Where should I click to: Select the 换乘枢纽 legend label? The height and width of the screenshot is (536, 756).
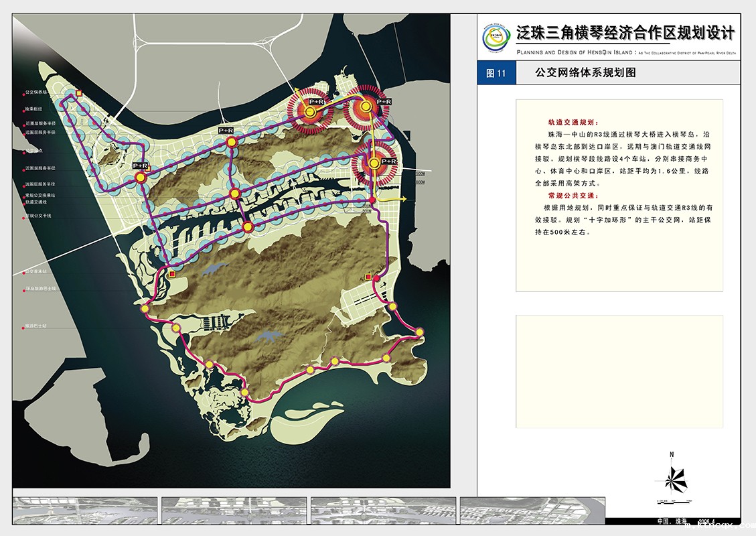coord(34,109)
